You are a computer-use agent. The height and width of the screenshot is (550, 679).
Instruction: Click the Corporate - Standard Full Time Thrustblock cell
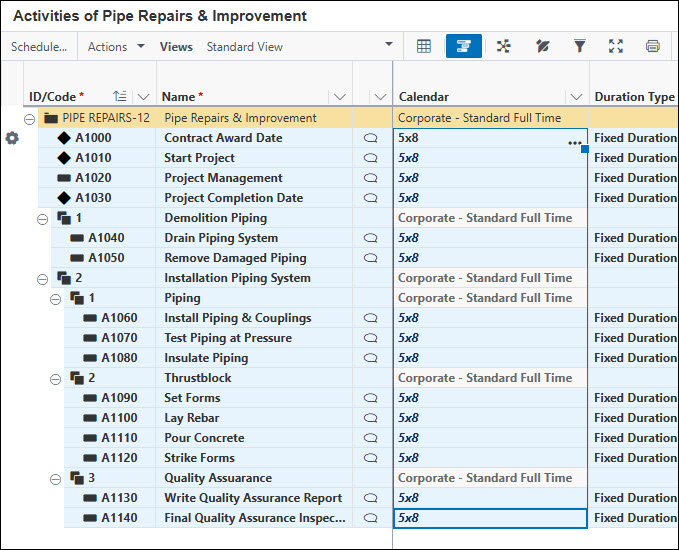pyautogui.click(x=490, y=378)
